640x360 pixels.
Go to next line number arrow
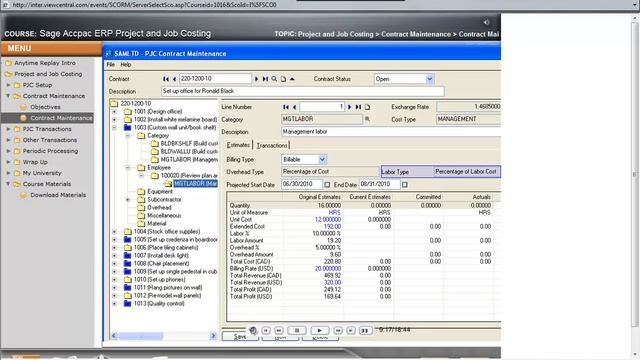click(349, 107)
